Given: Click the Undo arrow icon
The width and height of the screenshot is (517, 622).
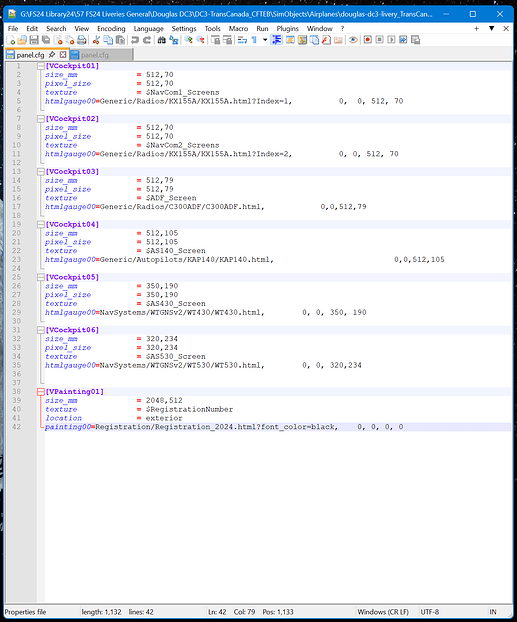Looking at the screenshot, I should [135, 40].
